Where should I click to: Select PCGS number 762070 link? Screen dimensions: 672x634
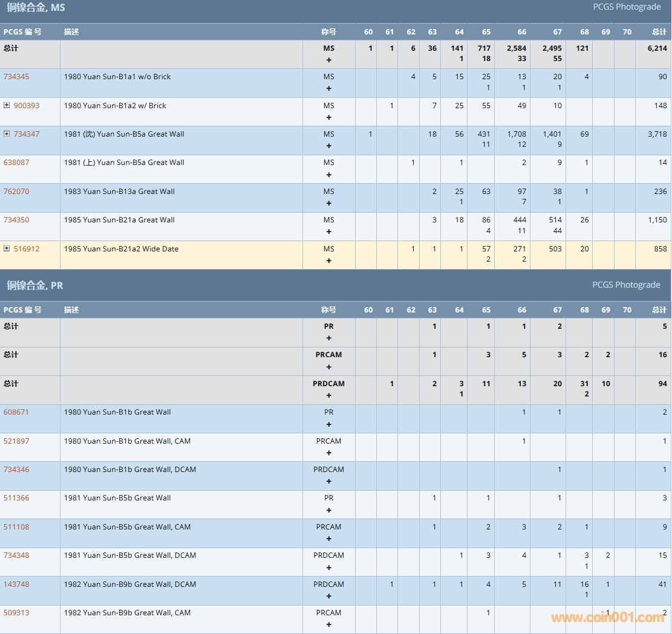16,192
